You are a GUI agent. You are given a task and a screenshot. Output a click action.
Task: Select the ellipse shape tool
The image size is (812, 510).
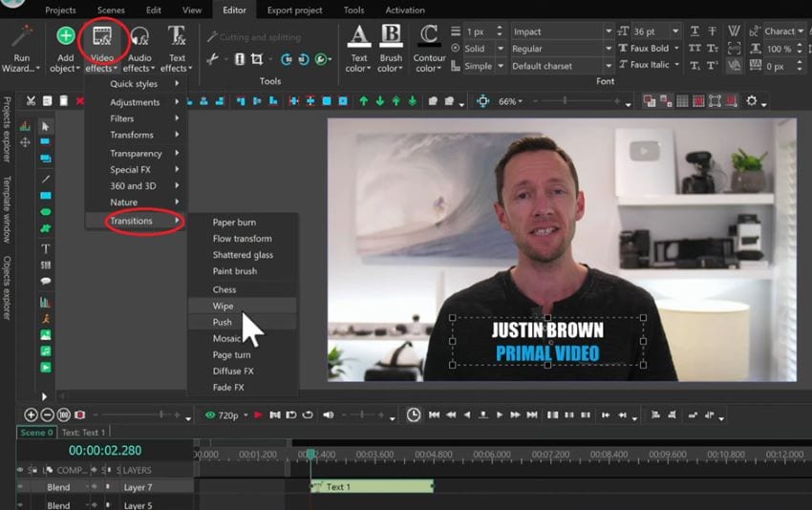[46, 212]
